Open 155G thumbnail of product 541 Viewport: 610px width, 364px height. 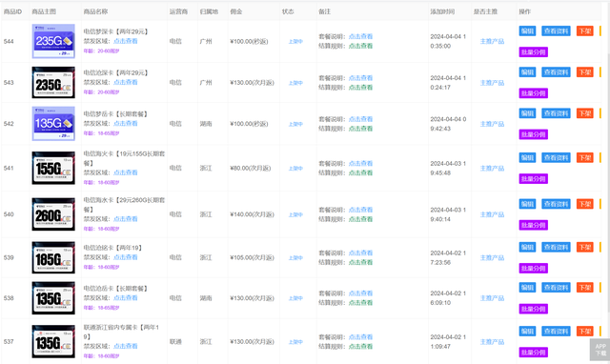coord(53,168)
